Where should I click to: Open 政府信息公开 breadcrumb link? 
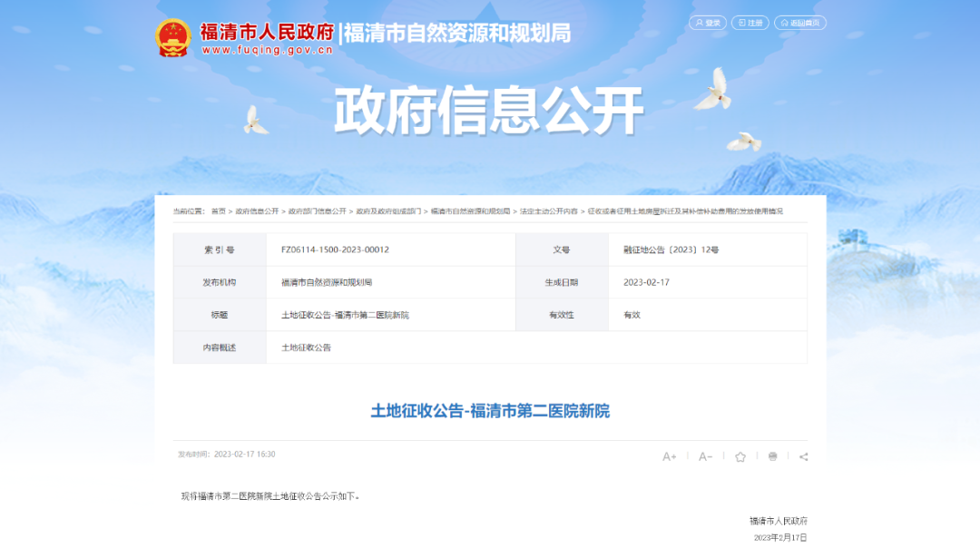(257, 211)
